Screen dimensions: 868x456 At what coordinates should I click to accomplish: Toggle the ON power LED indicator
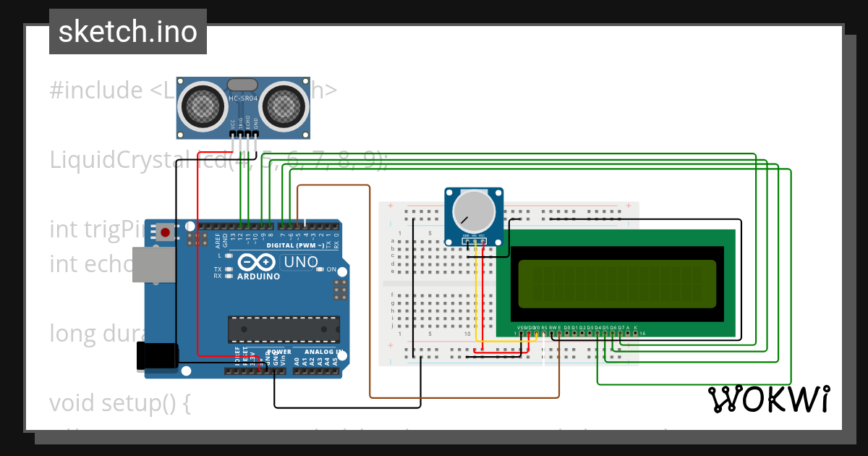click(320, 269)
